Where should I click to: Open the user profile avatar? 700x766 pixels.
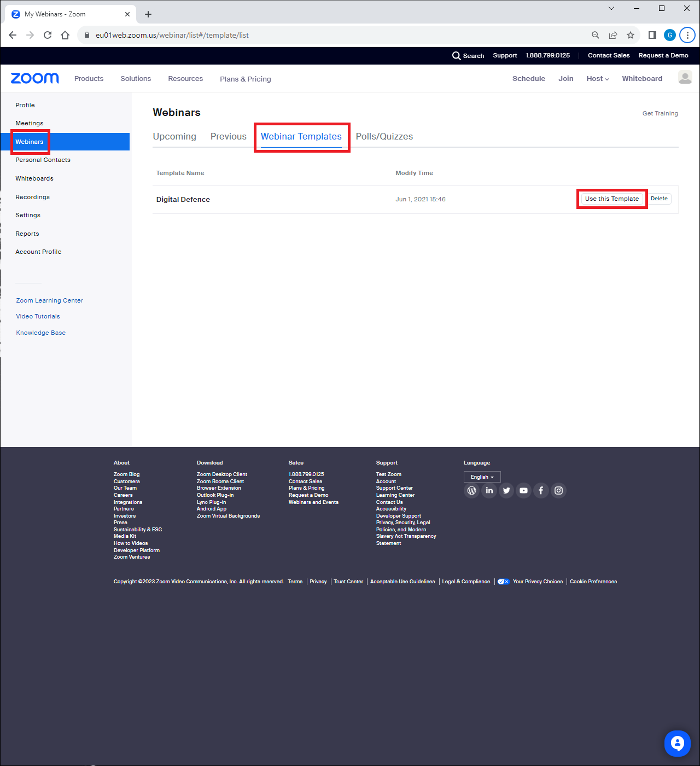pos(685,77)
